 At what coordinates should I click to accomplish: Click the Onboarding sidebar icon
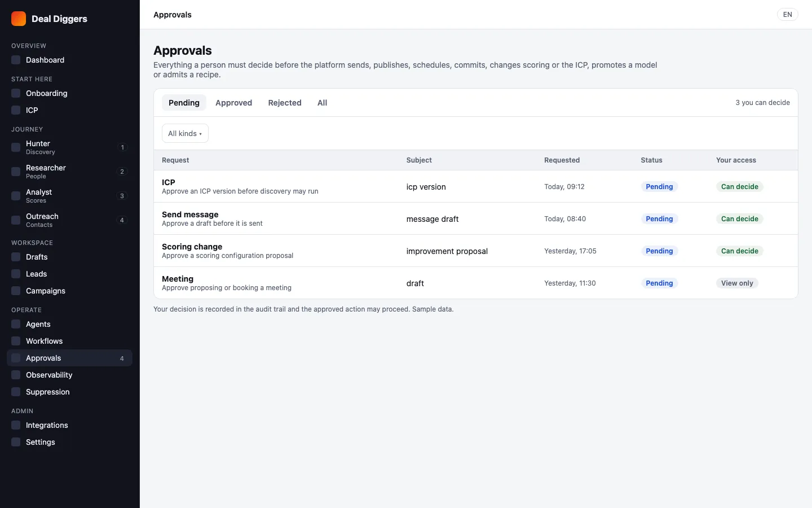click(x=16, y=93)
